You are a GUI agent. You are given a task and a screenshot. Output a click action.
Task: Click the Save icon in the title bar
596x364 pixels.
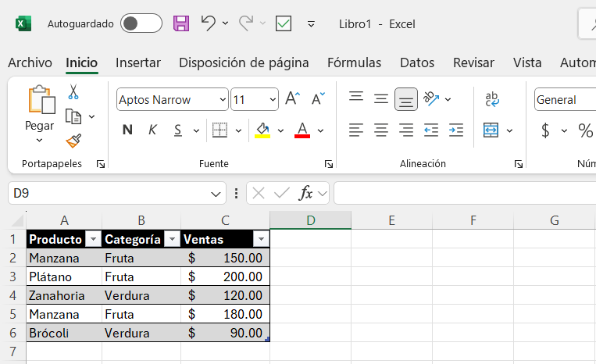181,23
